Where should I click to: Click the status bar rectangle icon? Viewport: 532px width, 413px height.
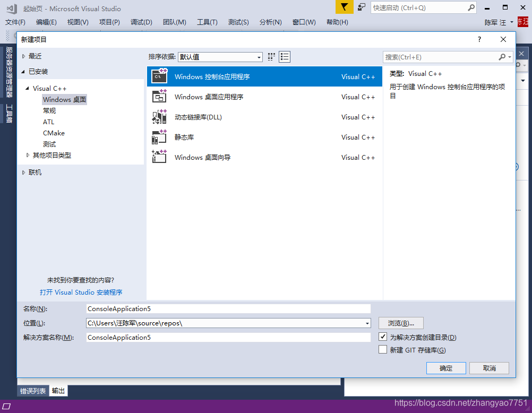pos(6,406)
